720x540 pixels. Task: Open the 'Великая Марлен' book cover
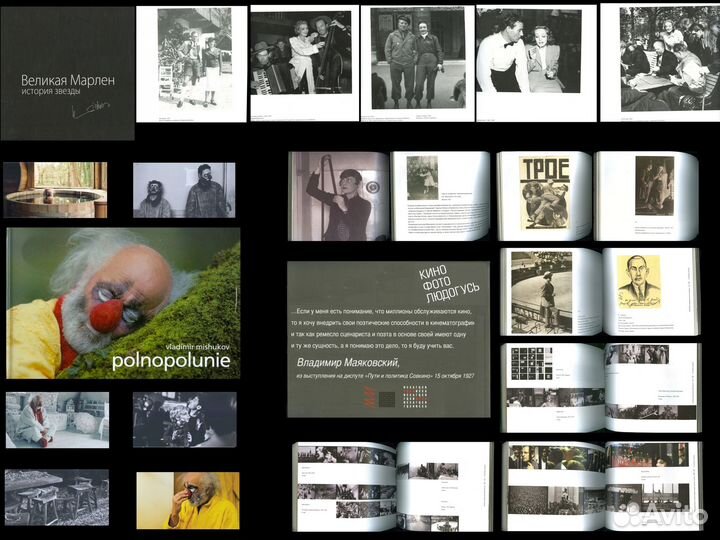[66, 73]
